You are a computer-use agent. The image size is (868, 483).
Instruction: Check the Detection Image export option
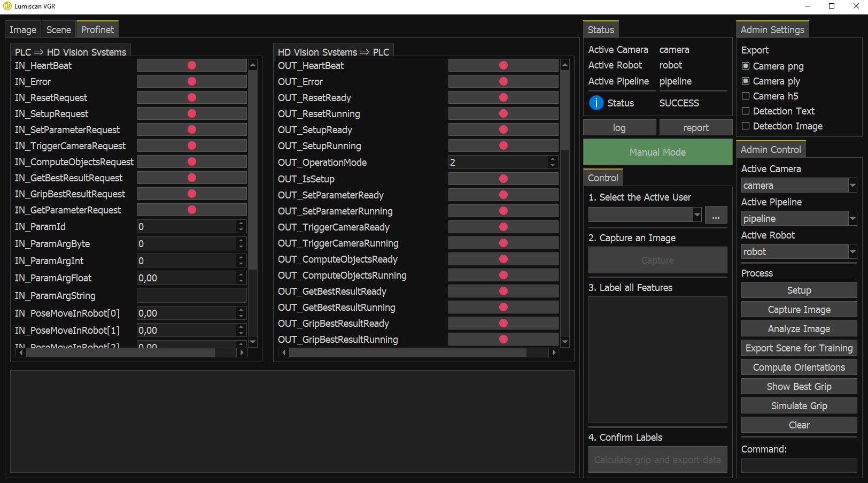tap(746, 126)
